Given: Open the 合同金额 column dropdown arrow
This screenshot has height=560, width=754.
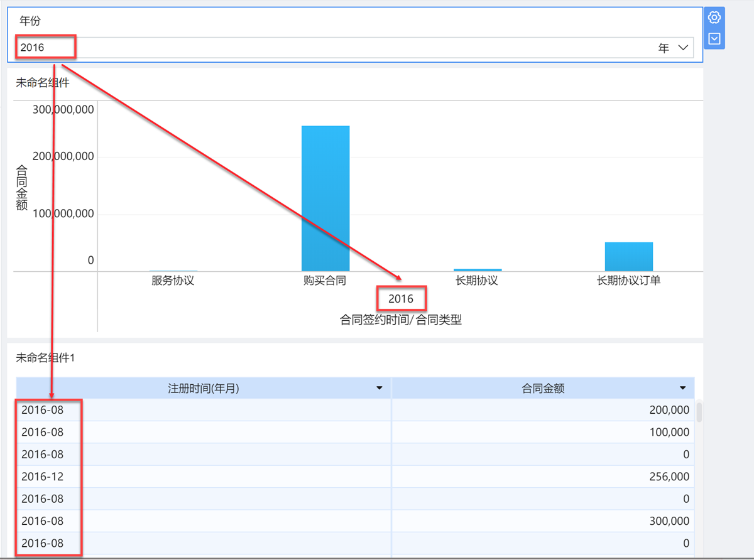Looking at the screenshot, I should [683, 388].
